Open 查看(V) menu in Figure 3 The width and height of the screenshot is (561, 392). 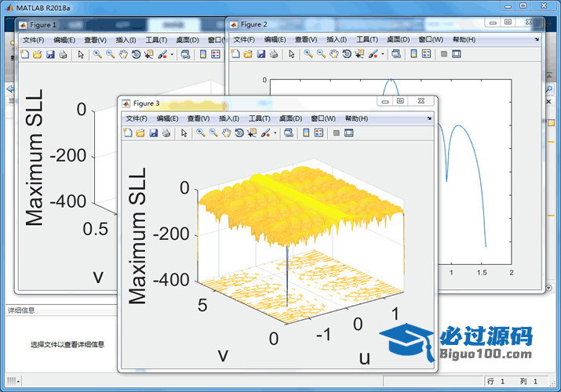click(x=199, y=118)
